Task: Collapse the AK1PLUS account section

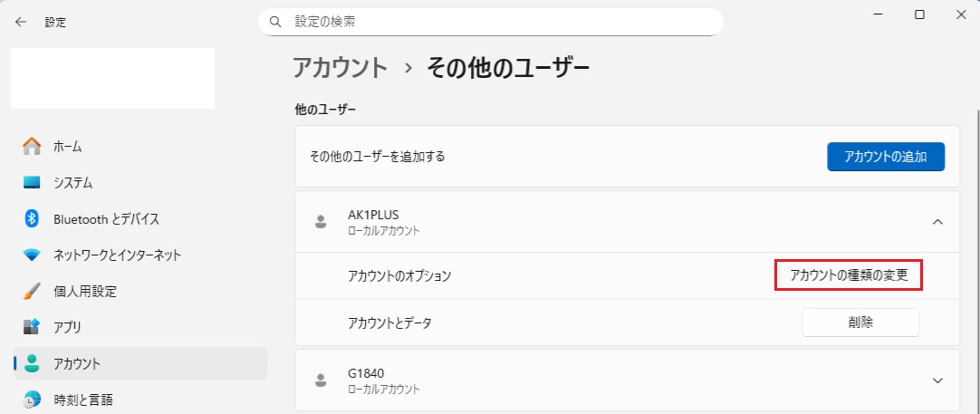Action: pyautogui.click(x=937, y=221)
